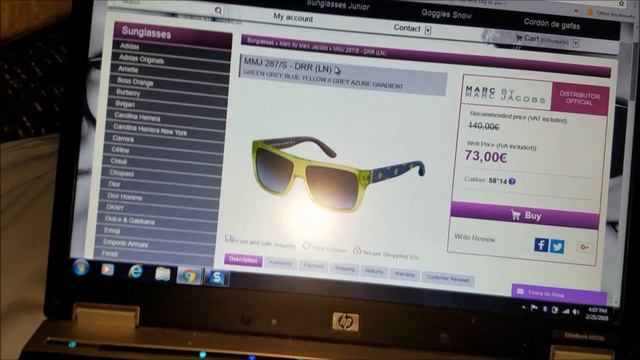Open Sunglasses Junior menu item
The image size is (640, 360).
(338, 6)
